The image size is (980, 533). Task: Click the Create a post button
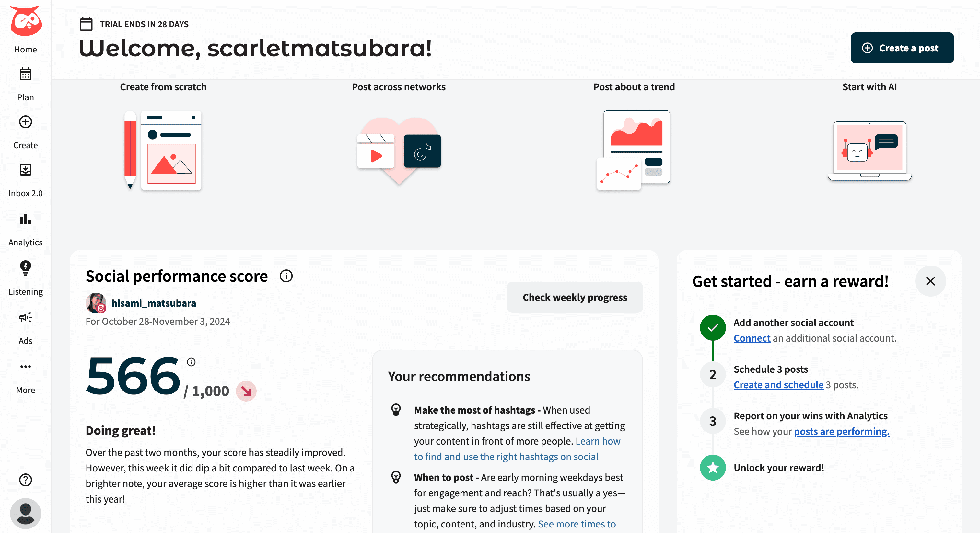[x=902, y=48]
